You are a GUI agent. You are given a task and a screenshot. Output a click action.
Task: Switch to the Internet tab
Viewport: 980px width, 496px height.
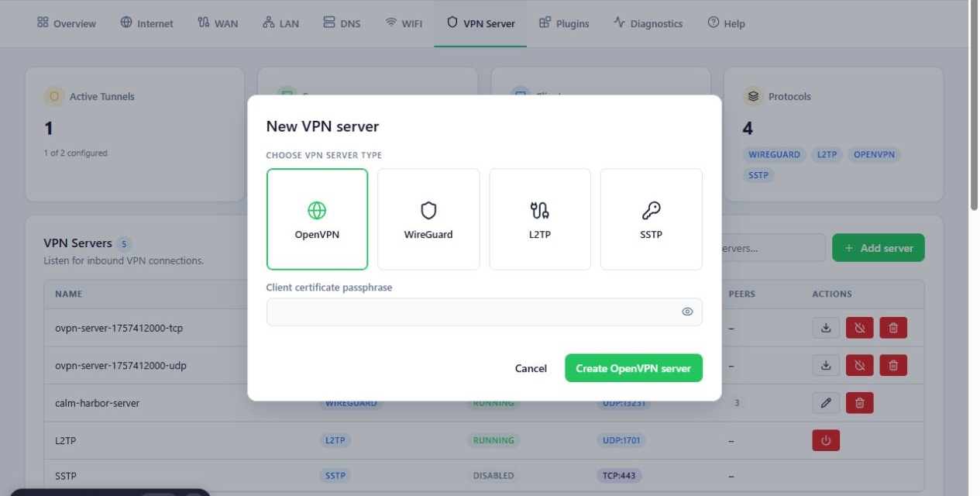click(147, 23)
